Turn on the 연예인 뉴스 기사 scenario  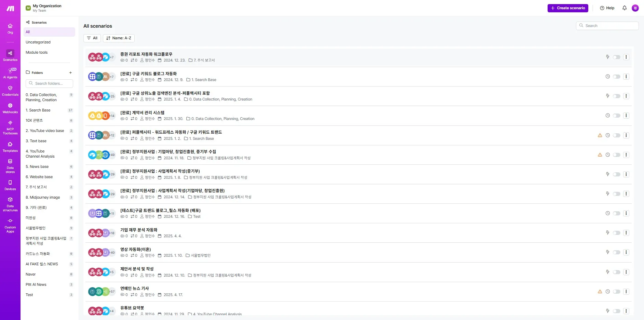(x=617, y=292)
